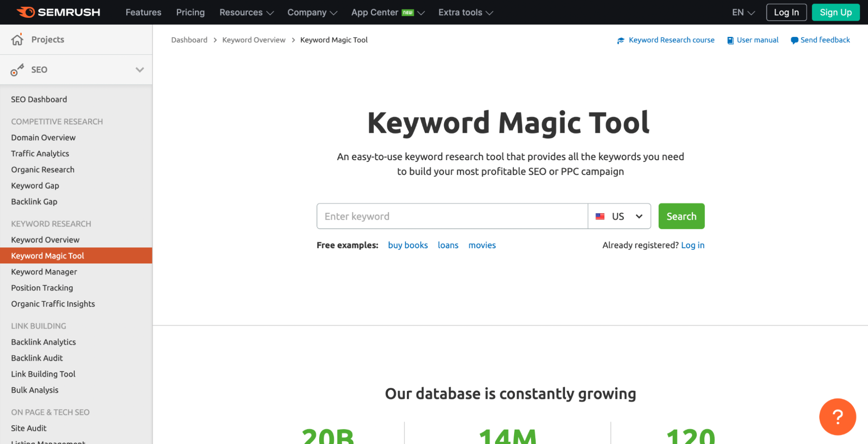Open the Keyword Research course via graduation cap icon
Image resolution: width=868 pixels, height=444 pixels.
(x=621, y=40)
